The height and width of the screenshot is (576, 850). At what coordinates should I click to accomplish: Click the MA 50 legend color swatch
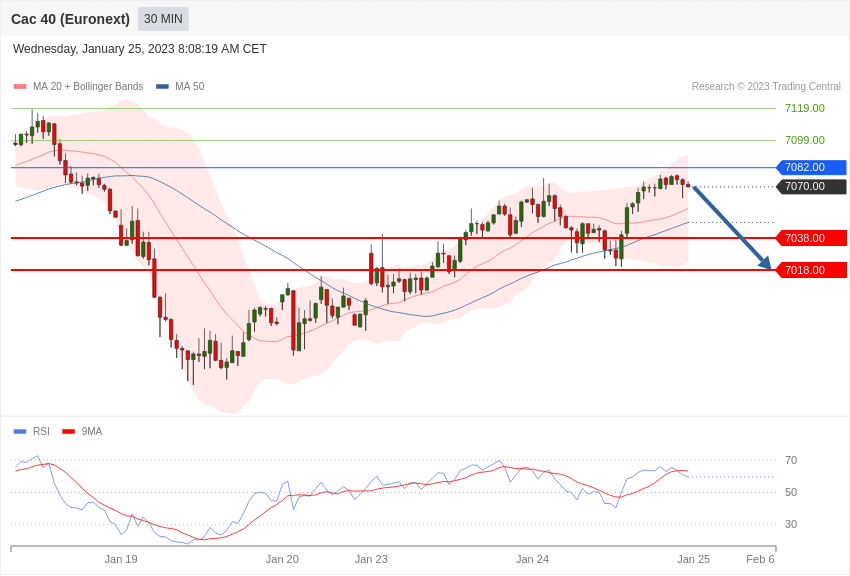point(162,86)
